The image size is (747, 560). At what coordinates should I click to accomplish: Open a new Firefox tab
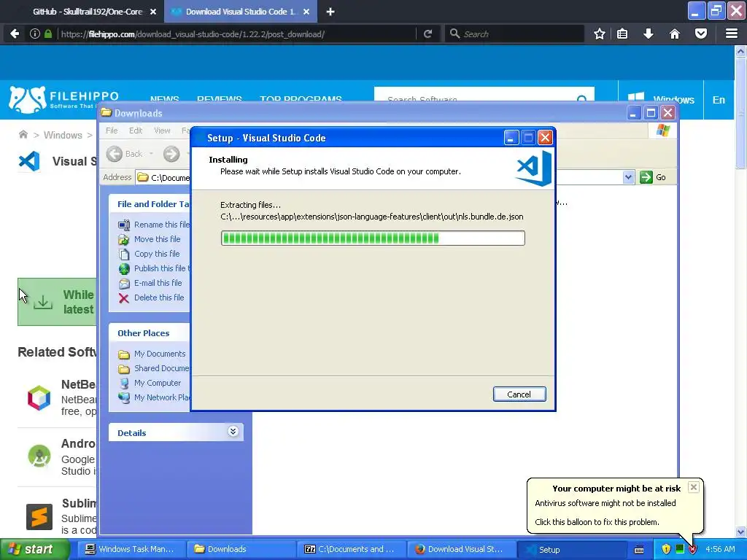tap(330, 12)
